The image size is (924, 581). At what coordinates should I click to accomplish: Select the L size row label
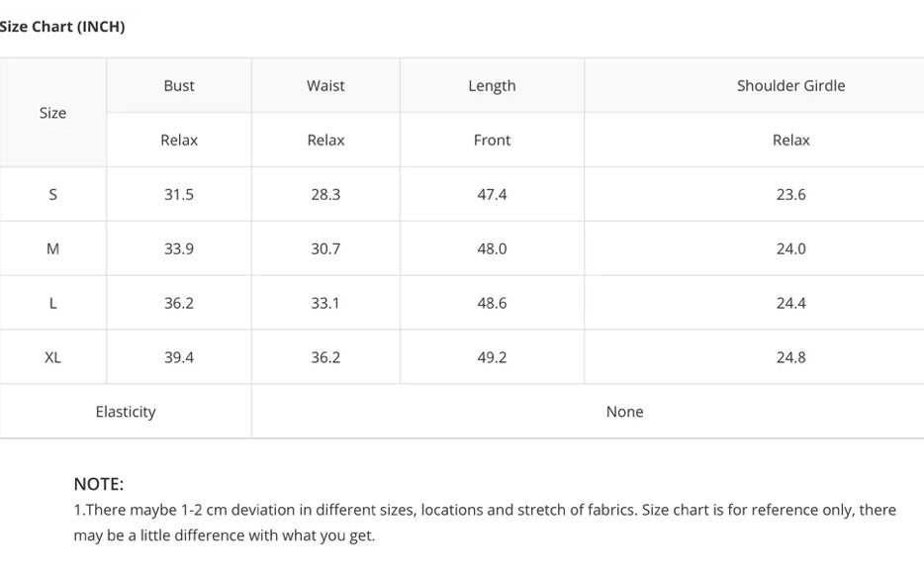(52, 304)
